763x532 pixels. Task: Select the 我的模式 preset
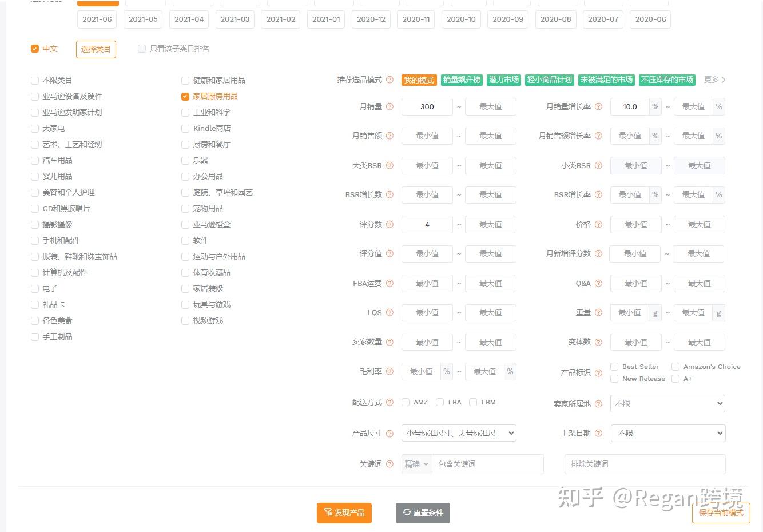coord(419,80)
